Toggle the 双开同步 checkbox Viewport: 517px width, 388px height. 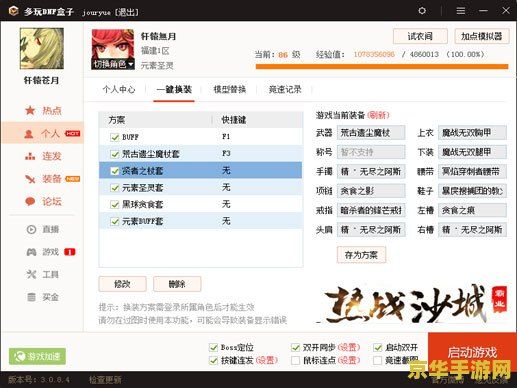[295, 348]
